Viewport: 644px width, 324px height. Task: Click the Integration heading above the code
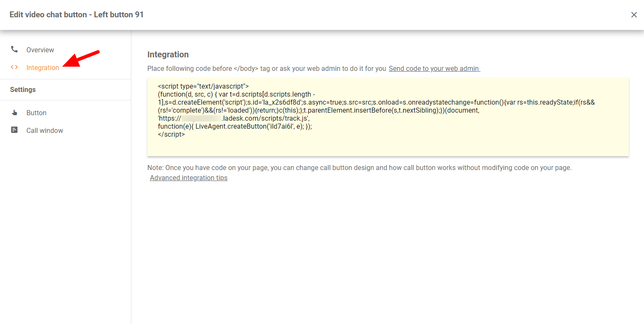point(168,54)
